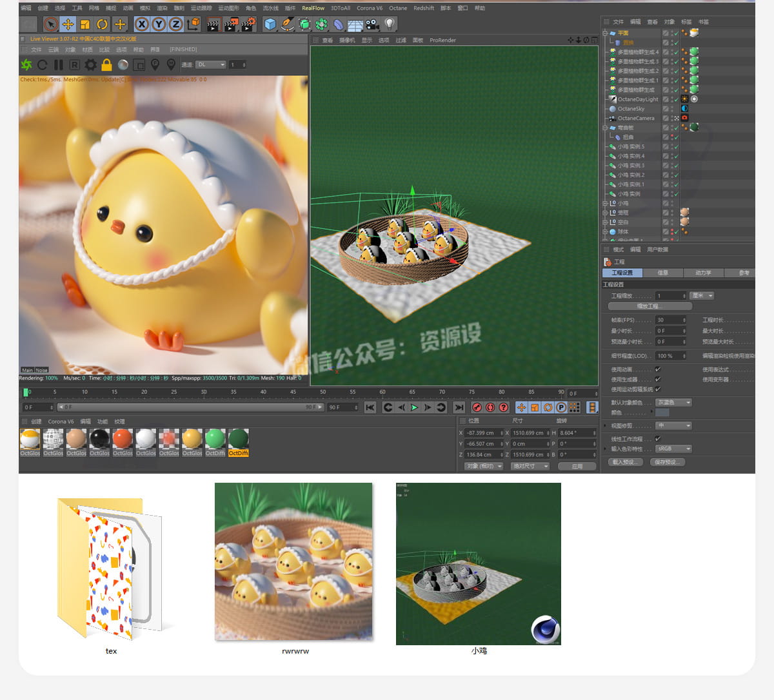Expand the 小鸡 object in the tree

(605, 203)
